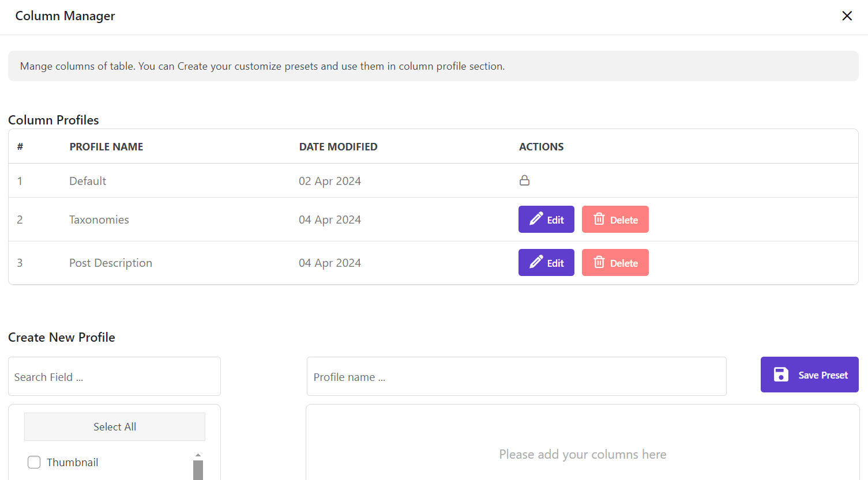The width and height of the screenshot is (868, 480).
Task: Click the Create New Profile heading
Action: point(62,337)
